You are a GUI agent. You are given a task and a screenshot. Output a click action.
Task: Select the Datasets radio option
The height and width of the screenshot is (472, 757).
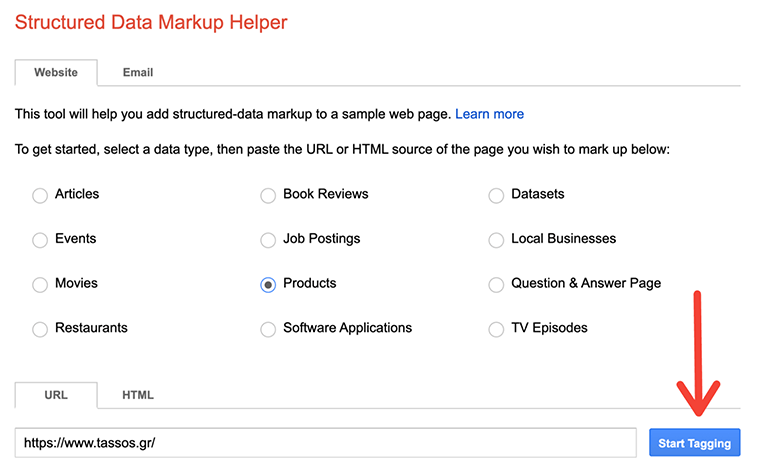tap(496, 195)
